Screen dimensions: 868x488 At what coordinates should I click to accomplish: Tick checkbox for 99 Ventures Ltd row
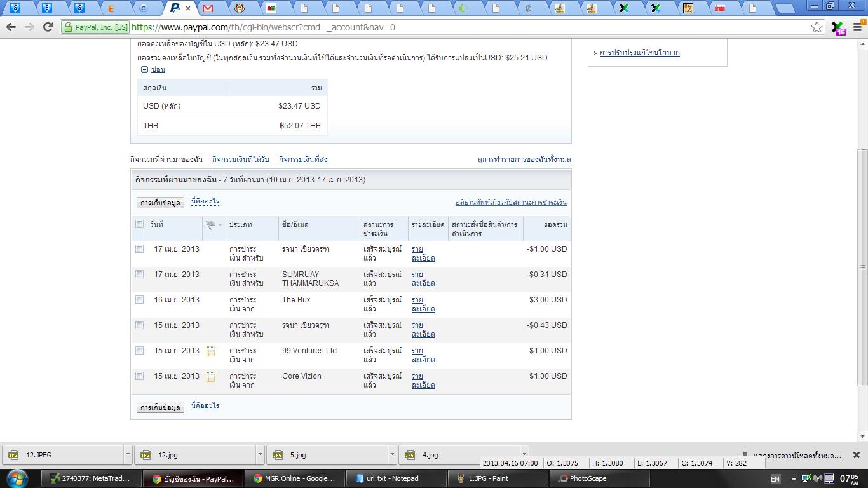(x=140, y=351)
